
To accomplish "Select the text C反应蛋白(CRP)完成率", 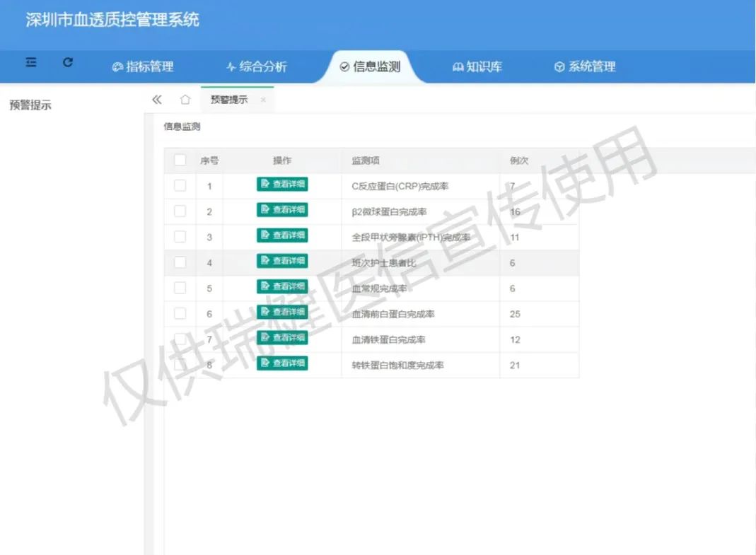I will 400,186.
